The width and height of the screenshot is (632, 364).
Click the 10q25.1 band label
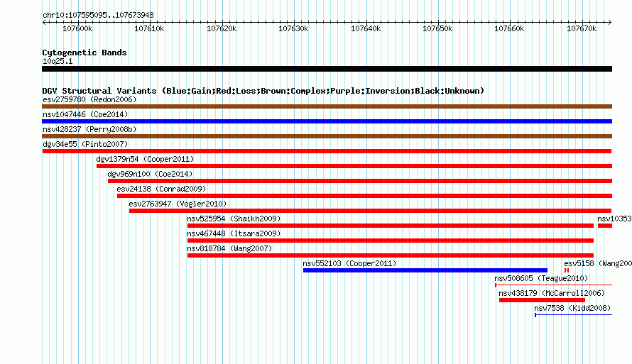[58, 61]
